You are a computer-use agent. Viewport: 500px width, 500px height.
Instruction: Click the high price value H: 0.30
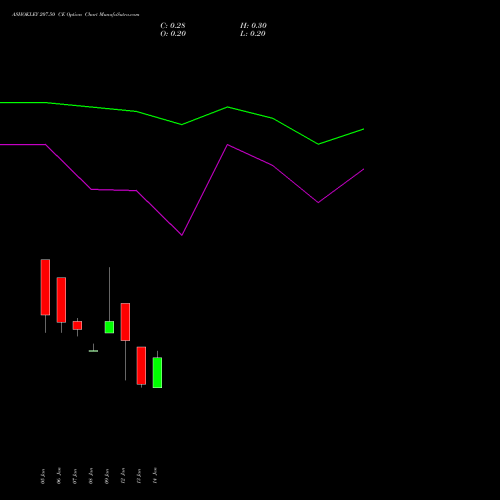click(253, 26)
